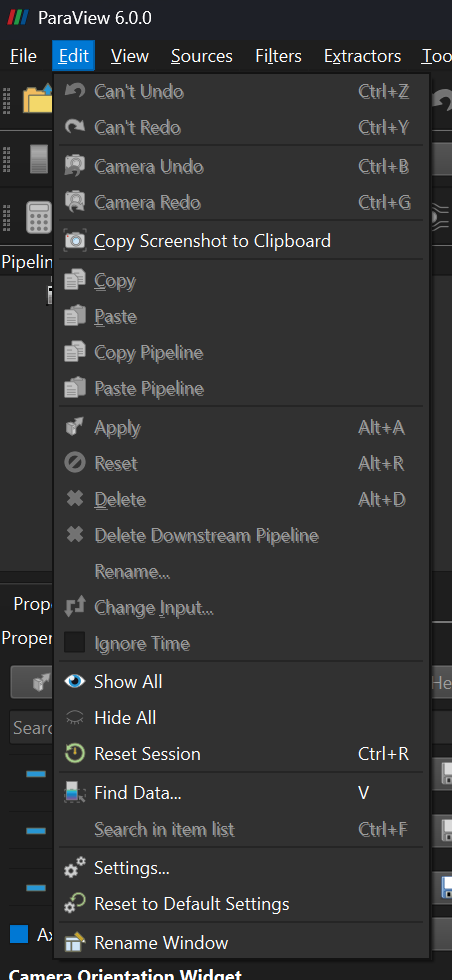
Task: Click the Reset Session clock icon
Action: coord(75,754)
